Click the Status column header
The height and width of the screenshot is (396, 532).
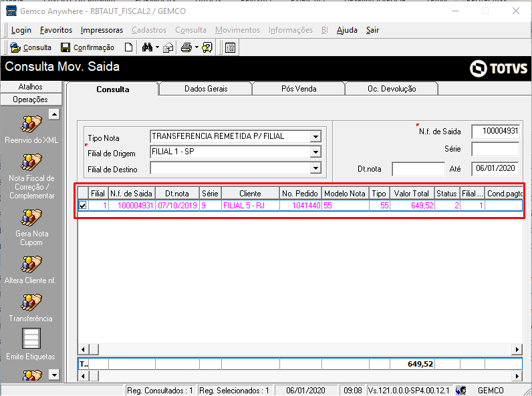(x=447, y=194)
